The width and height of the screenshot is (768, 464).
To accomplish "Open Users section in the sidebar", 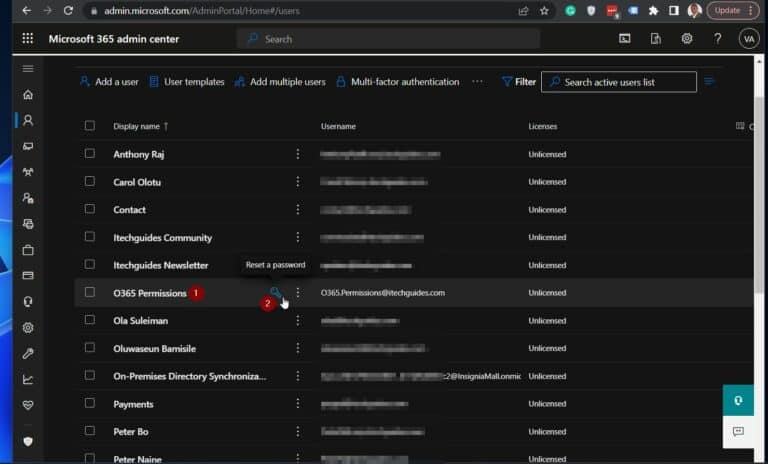I will [28, 120].
